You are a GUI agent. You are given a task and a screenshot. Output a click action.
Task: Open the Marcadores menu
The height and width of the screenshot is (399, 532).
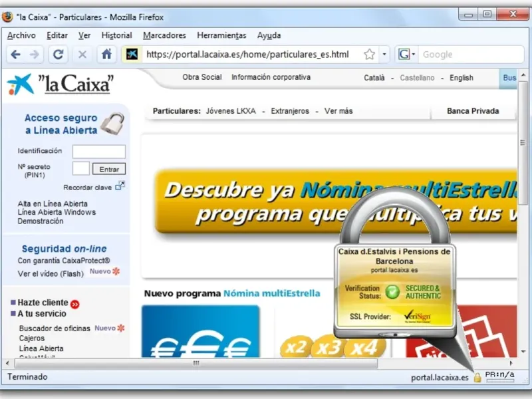164,35
